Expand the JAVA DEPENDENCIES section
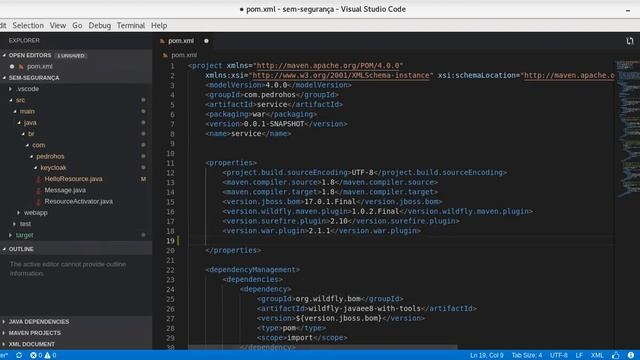Image resolution: width=640 pixels, height=360 pixels. pyautogui.click(x=4, y=322)
